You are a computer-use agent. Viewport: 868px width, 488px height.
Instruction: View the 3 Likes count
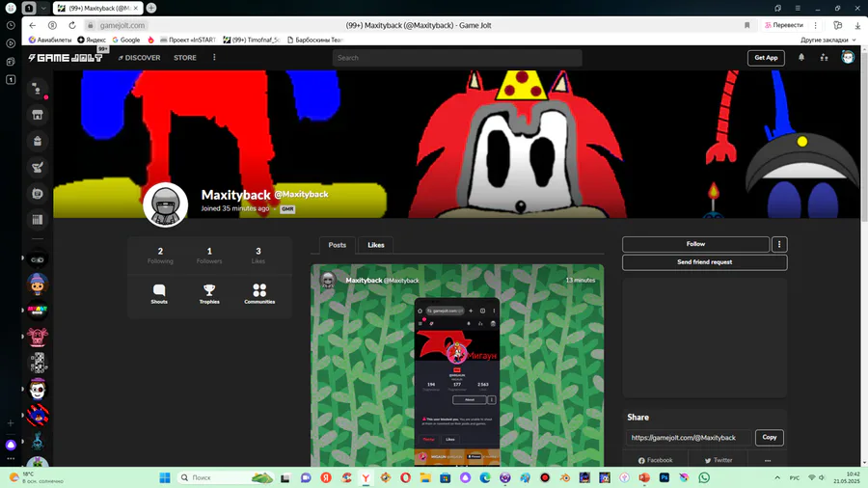pos(258,255)
